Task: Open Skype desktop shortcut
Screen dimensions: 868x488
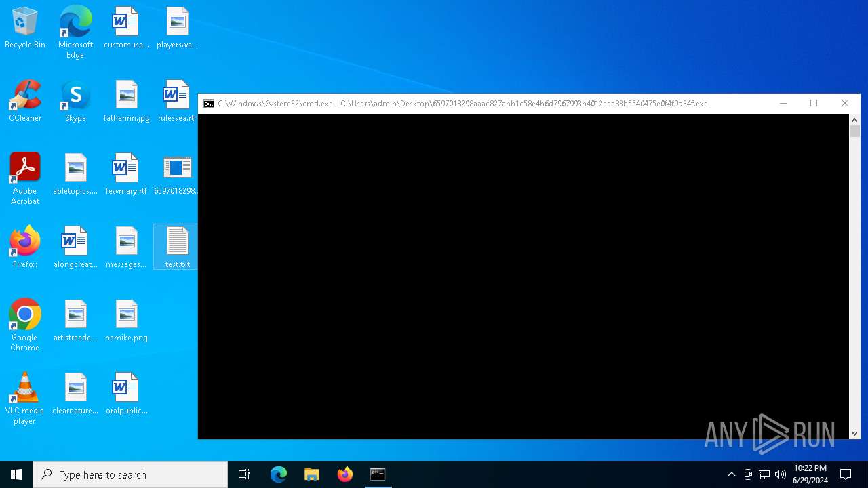Action: [75, 102]
